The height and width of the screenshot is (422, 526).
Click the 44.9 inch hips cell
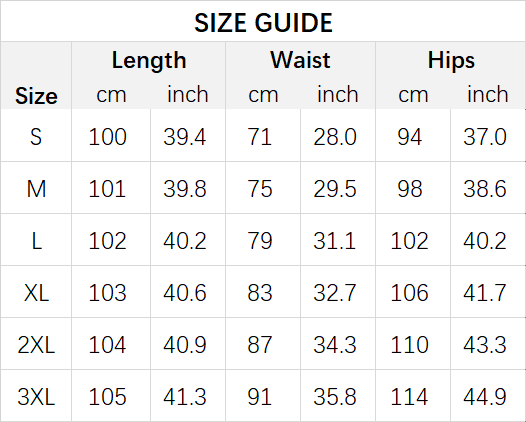tap(485, 397)
